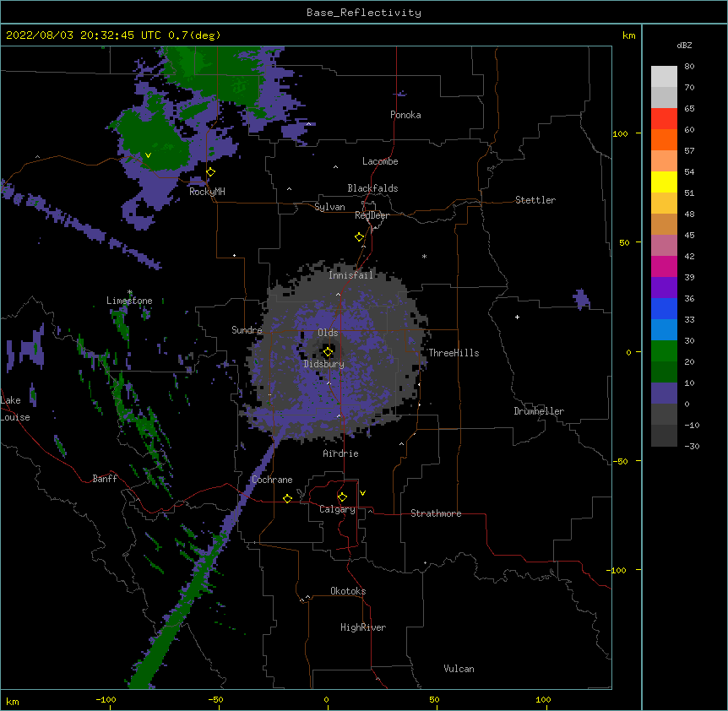This screenshot has height=711, width=728.
Task: Click the Cochrane label
Action: click(x=272, y=480)
